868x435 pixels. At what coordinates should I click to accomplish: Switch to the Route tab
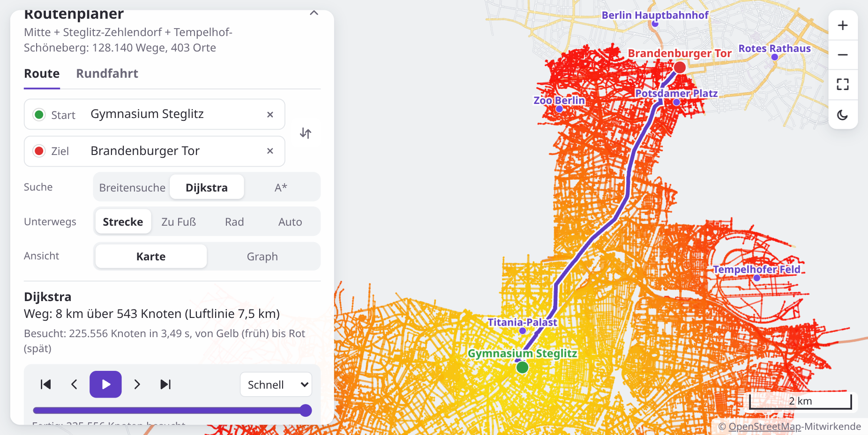(x=42, y=74)
